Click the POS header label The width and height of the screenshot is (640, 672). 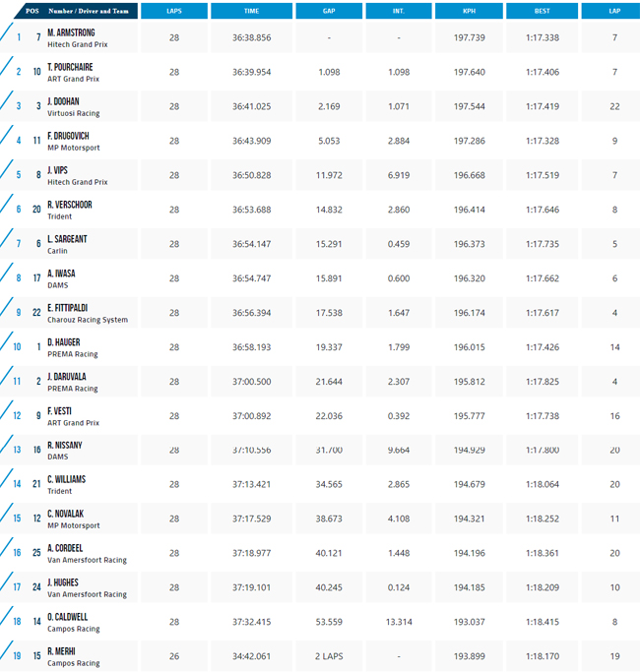coord(32,11)
